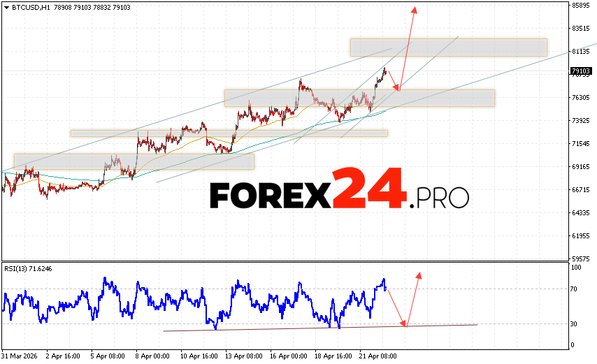
Task: Click the upward red forecast arrowhead on price chart
Action: pos(415,10)
